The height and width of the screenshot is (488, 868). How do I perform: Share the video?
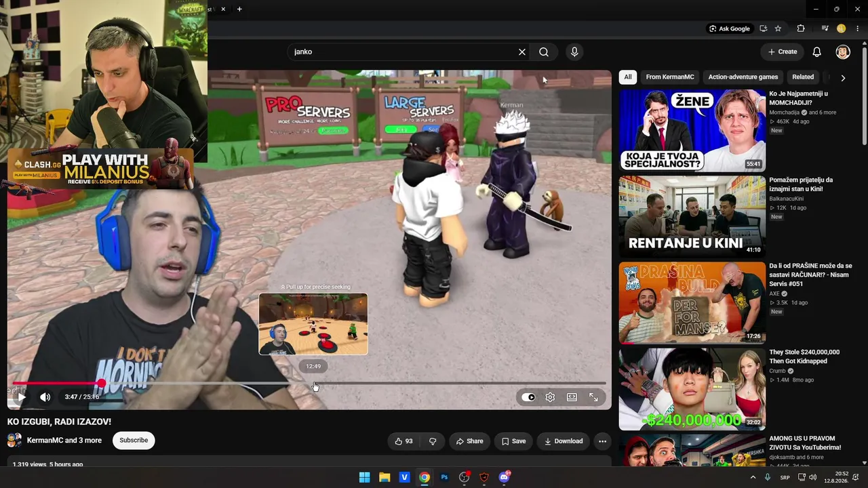(x=469, y=441)
